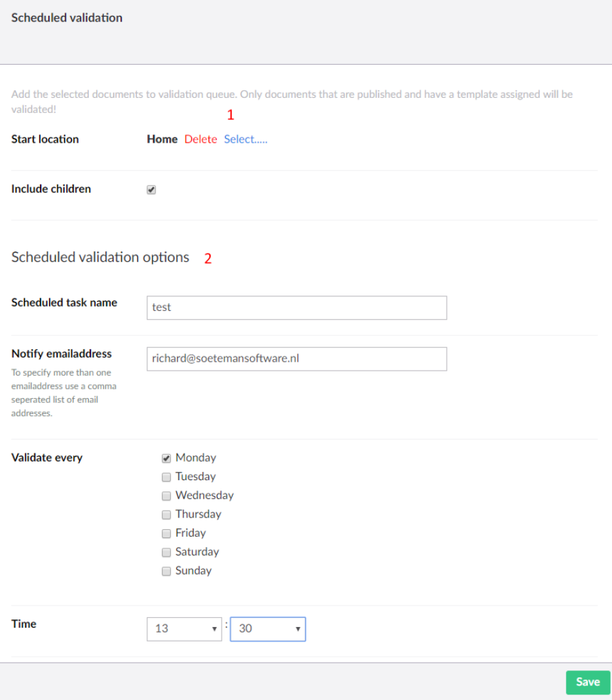Select the Friday checkbox

(x=166, y=533)
